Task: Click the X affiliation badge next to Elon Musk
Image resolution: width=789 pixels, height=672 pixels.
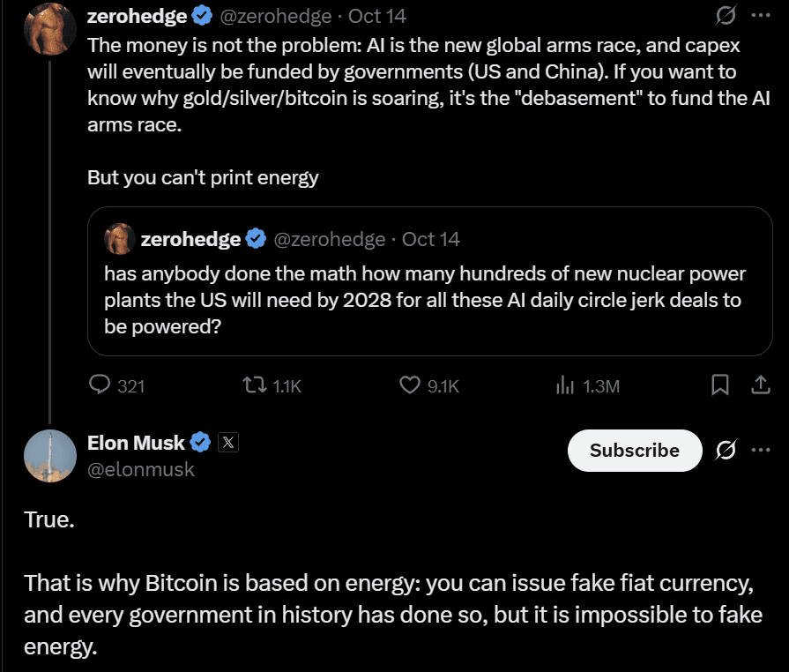Action: (x=228, y=443)
